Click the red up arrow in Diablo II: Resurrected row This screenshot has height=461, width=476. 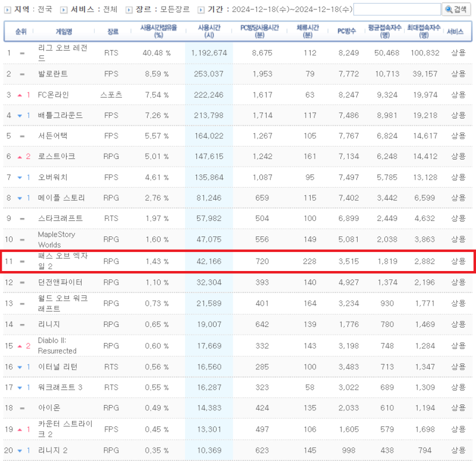[20, 346]
